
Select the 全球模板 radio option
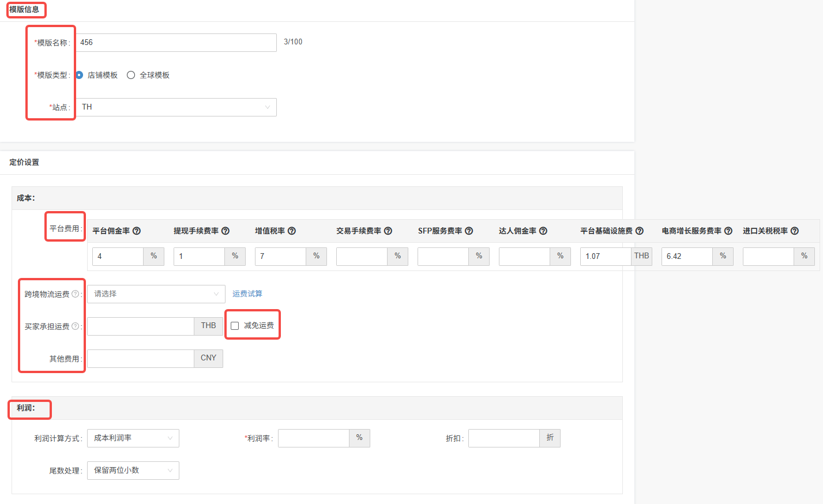(x=131, y=75)
